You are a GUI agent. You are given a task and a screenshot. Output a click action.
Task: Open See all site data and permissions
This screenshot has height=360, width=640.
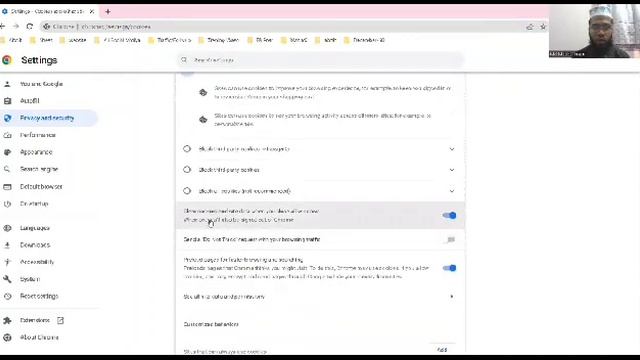(x=320, y=297)
